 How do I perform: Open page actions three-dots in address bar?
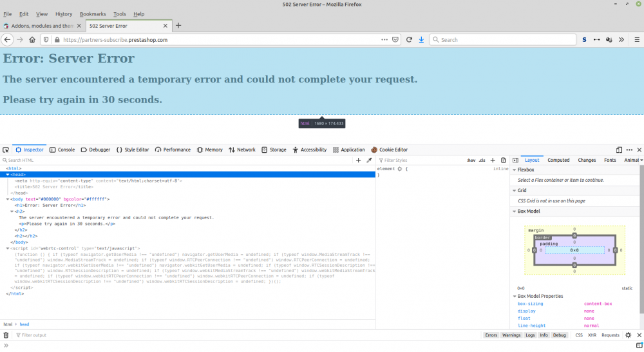(x=384, y=40)
